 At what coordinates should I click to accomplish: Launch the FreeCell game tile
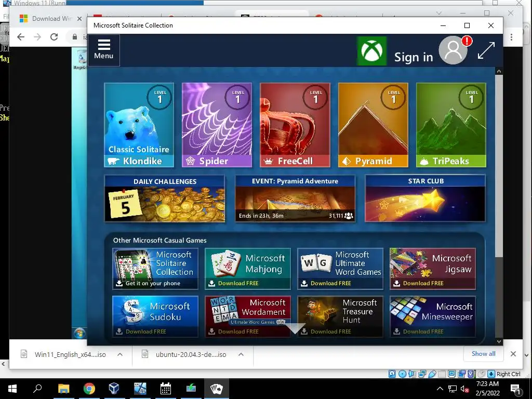coord(295,125)
